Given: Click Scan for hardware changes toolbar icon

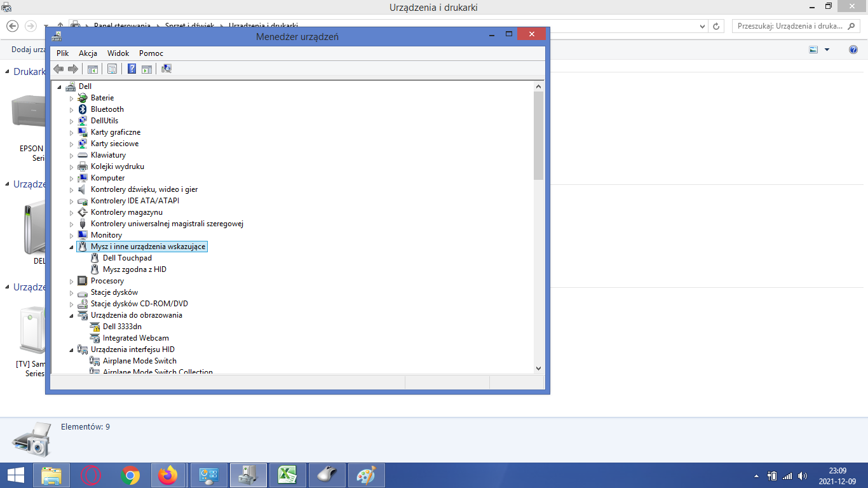Looking at the screenshot, I should click(166, 69).
